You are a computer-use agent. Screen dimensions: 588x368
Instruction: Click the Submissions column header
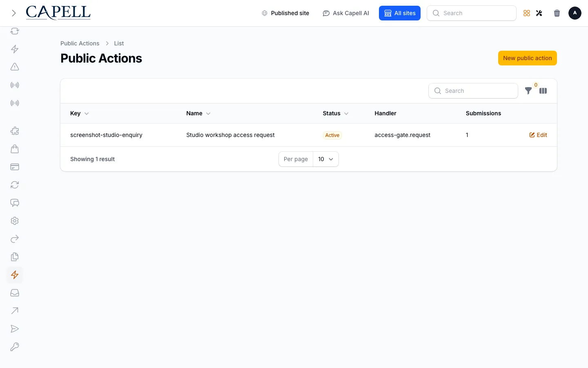tap(483, 113)
